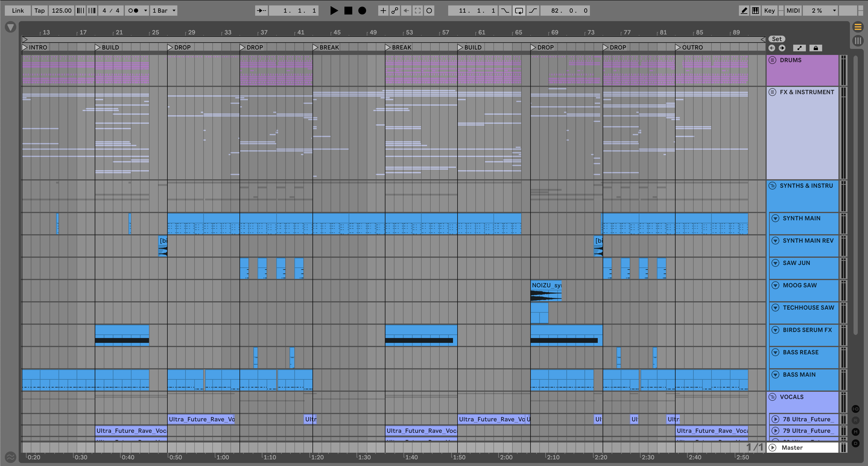This screenshot has width=868, height=466.
Task: Click the Set locator button
Action: [776, 39]
